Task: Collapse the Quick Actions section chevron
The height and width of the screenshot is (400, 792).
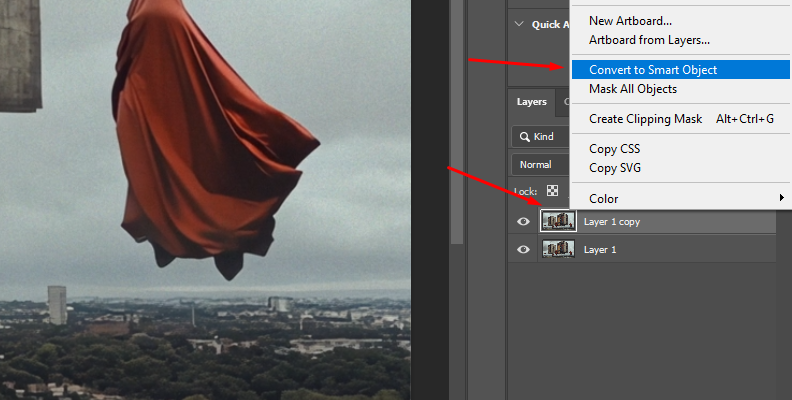Action: click(x=518, y=24)
